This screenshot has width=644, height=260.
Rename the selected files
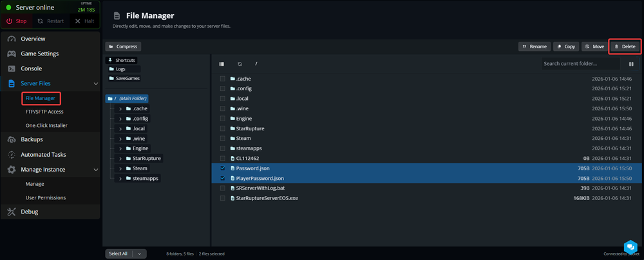pos(535,46)
